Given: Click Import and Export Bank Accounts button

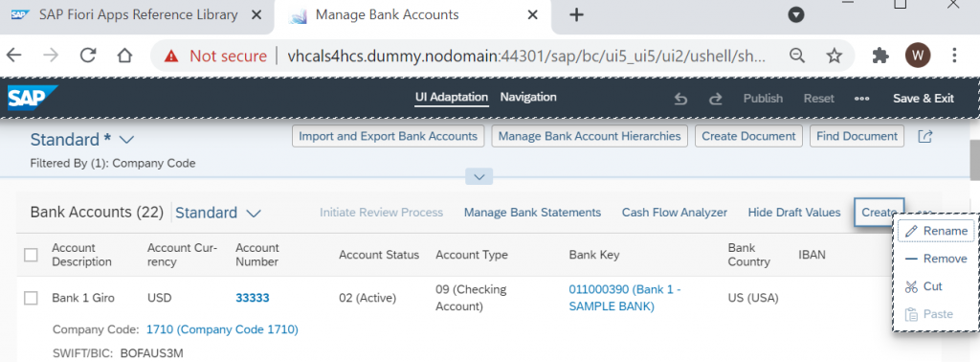Looking at the screenshot, I should [x=389, y=136].
